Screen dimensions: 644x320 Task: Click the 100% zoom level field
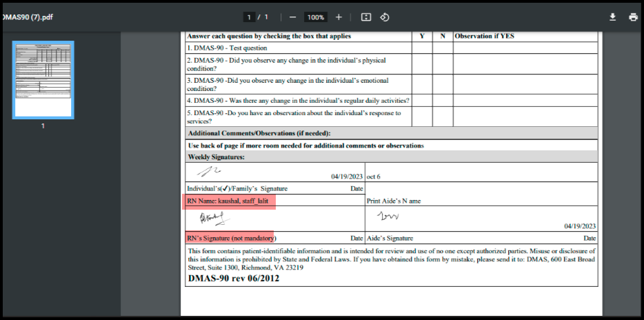click(316, 17)
